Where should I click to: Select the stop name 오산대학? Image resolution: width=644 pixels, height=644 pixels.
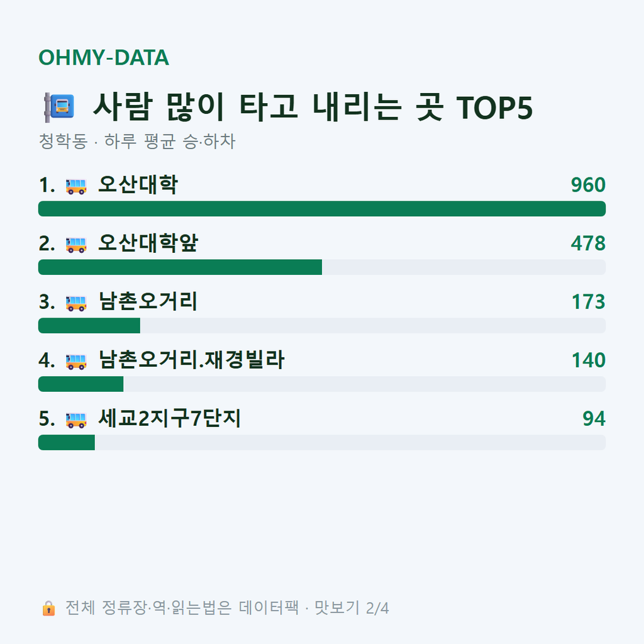tap(138, 184)
